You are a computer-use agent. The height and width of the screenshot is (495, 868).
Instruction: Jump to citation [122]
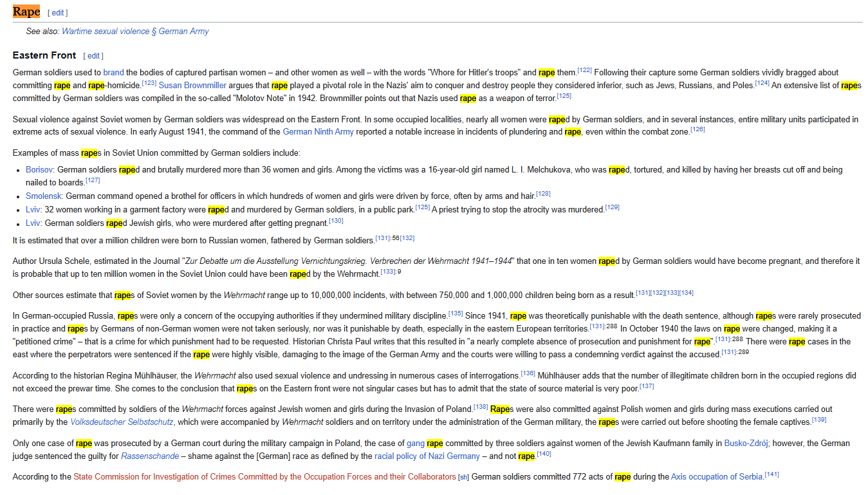tap(584, 70)
